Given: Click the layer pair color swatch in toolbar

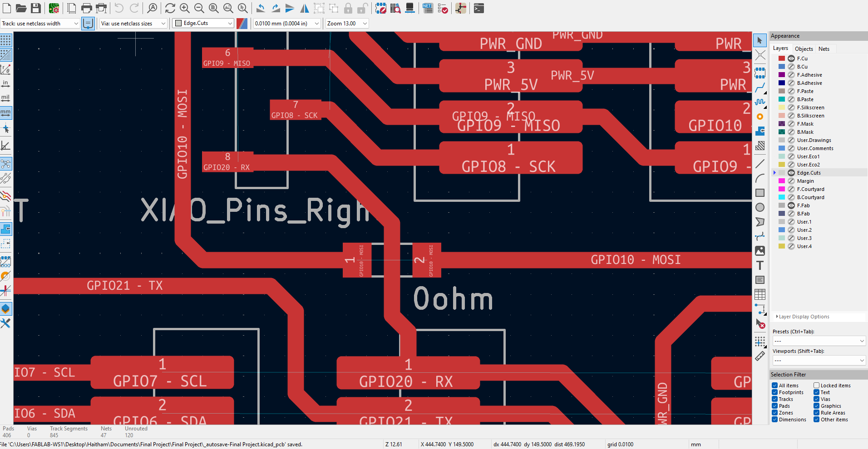Looking at the screenshot, I should coord(242,23).
